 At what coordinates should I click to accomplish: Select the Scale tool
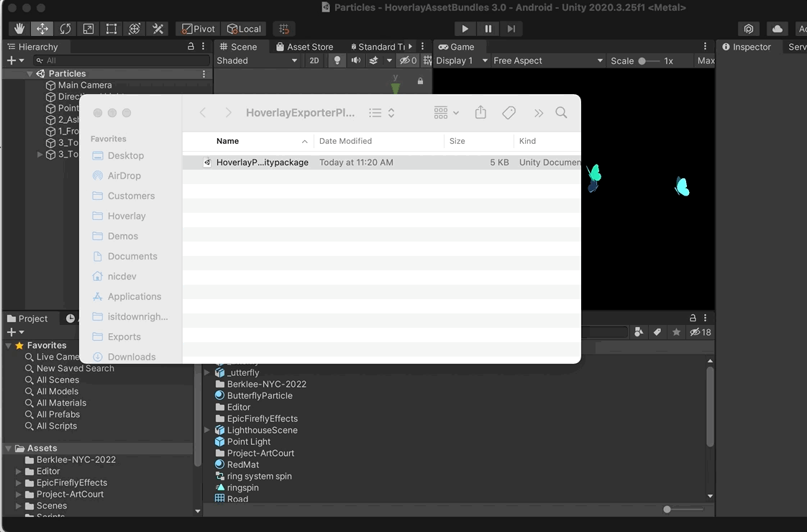point(88,29)
